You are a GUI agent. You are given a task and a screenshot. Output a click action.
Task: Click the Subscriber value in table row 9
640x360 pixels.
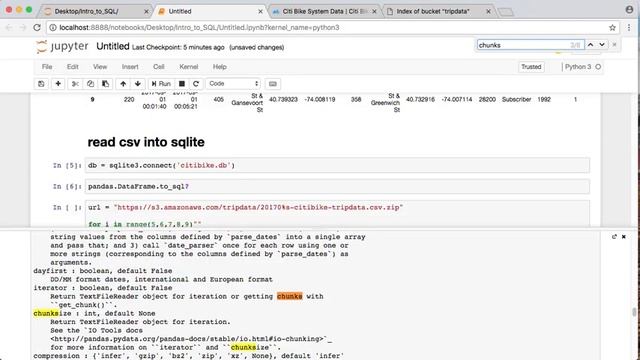click(x=516, y=99)
